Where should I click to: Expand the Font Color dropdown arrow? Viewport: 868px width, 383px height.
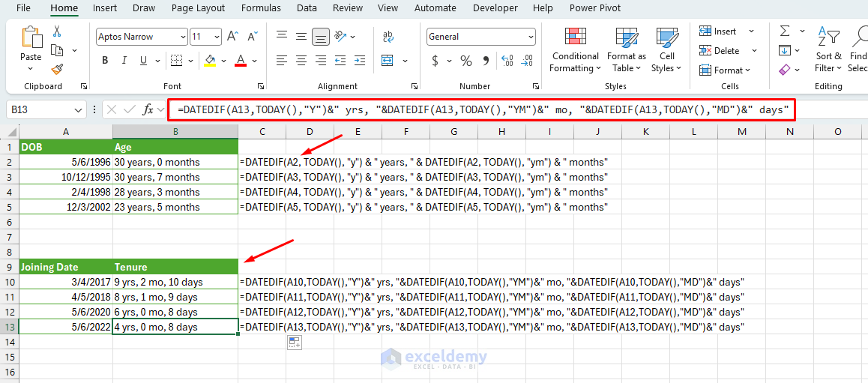click(256, 60)
